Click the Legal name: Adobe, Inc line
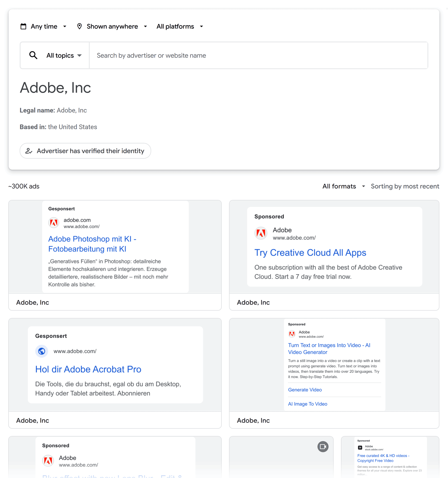Viewport: 448px width, 478px height. 53,110
